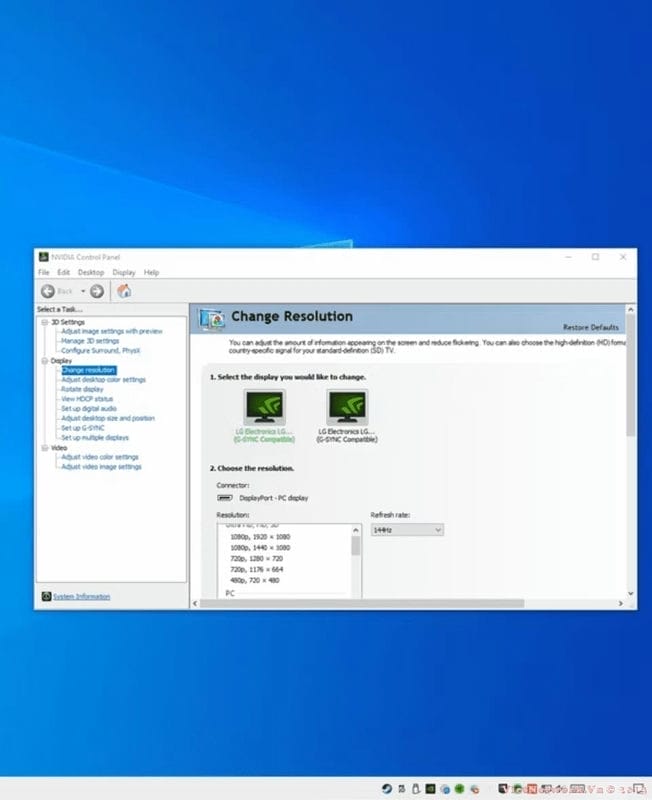The width and height of the screenshot is (652, 800).
Task: Open the Refresh rate dropdown
Action: (406, 529)
